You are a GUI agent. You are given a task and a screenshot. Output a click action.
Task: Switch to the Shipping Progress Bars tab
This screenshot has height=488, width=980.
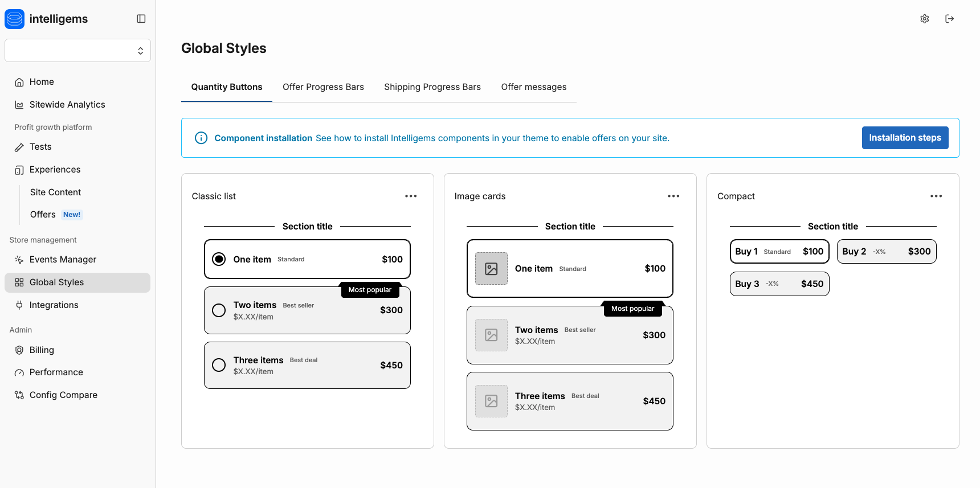(x=432, y=87)
